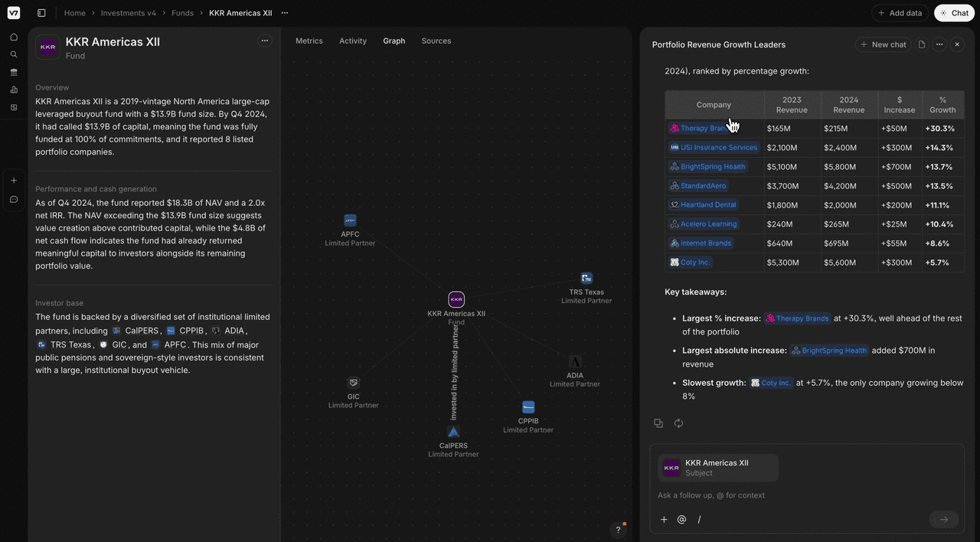
Task: Go to Home breadcrumb
Action: pos(75,13)
